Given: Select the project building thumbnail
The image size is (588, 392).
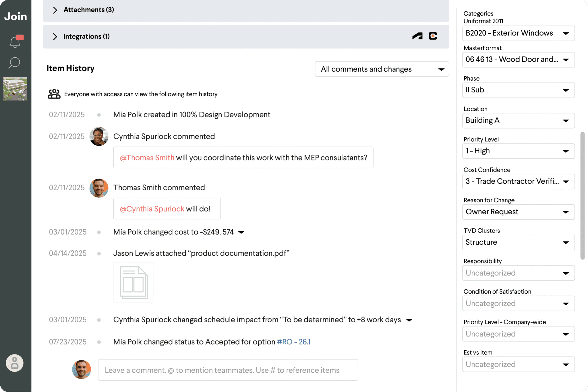Looking at the screenshot, I should click(x=15, y=89).
